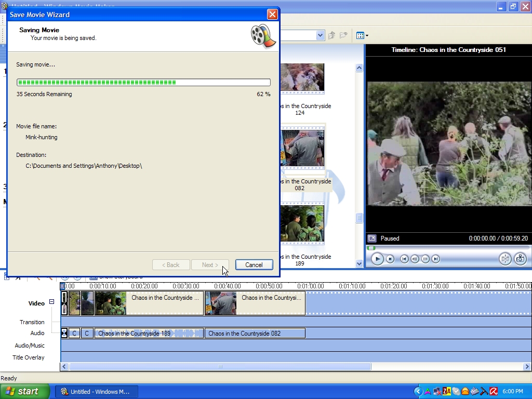The height and width of the screenshot is (399, 532).
Task: Select Chaos in the Countryside 082 timeline video clip
Action: [255, 303]
